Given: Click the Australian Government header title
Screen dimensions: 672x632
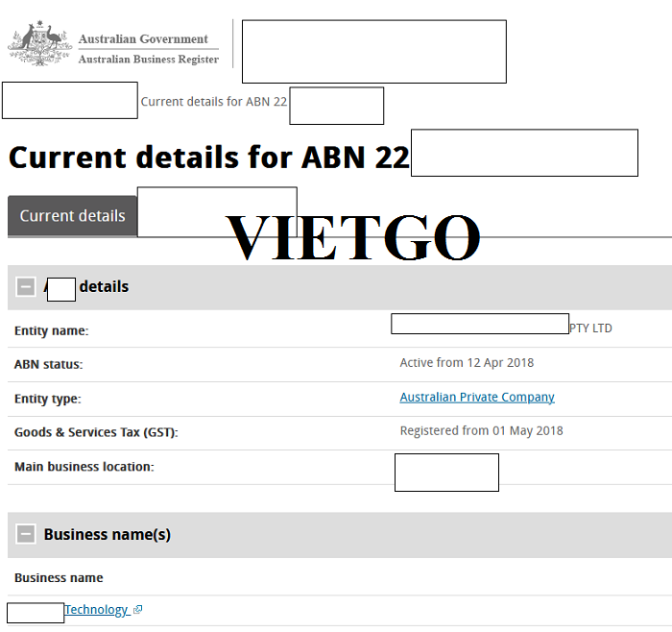Looking at the screenshot, I should coord(143,39).
